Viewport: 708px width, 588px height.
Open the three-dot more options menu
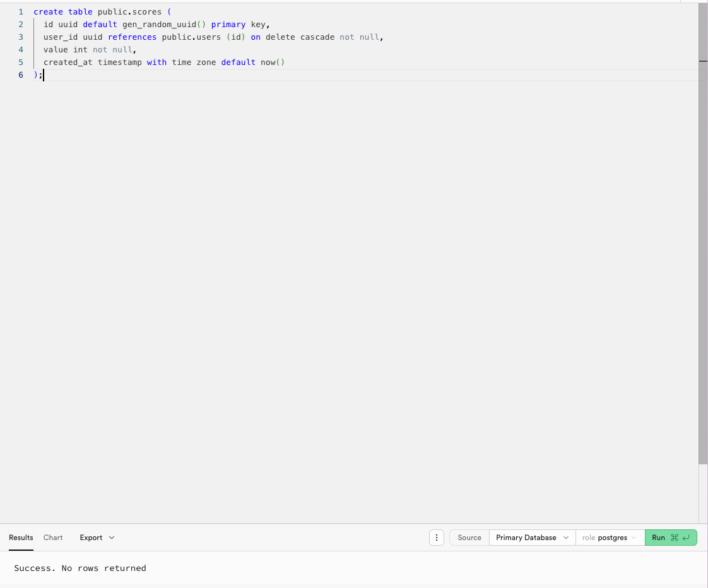436,538
